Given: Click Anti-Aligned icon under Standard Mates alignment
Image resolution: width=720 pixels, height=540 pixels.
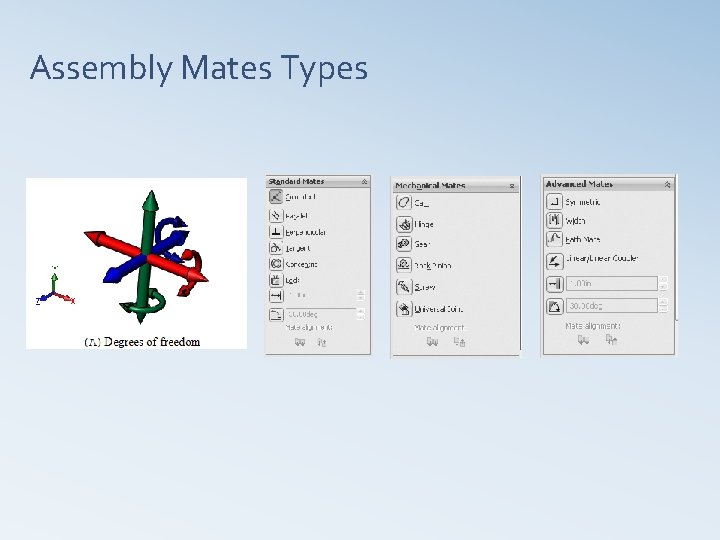Looking at the screenshot, I should pos(321,342).
